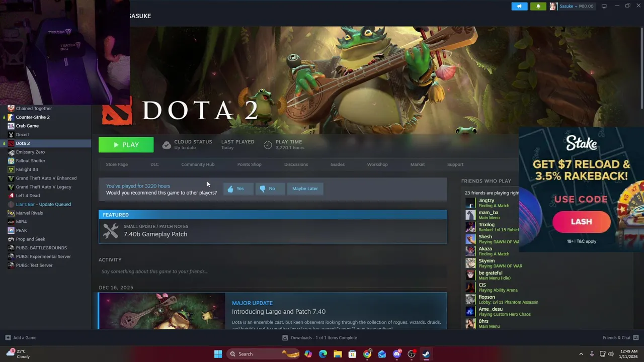
Task: Open Largo update thumbnail image
Action: point(162,311)
